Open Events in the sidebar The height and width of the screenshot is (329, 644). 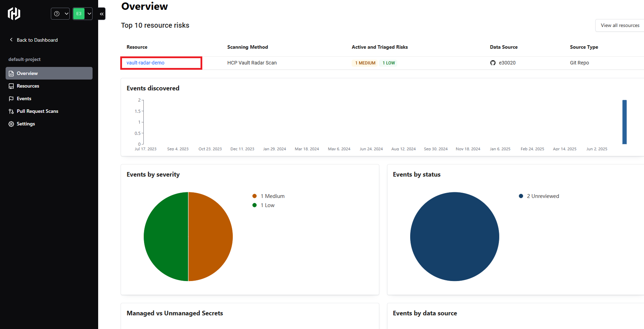[49, 98]
